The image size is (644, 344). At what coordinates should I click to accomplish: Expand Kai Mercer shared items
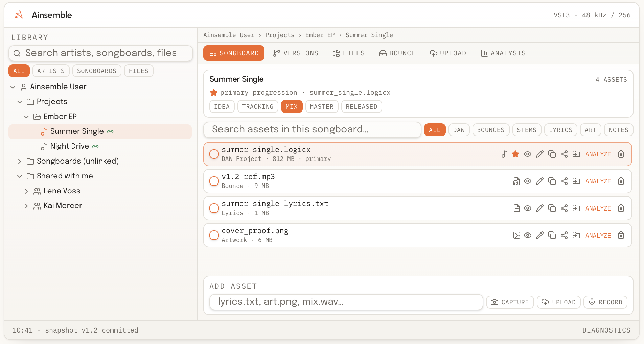point(26,206)
